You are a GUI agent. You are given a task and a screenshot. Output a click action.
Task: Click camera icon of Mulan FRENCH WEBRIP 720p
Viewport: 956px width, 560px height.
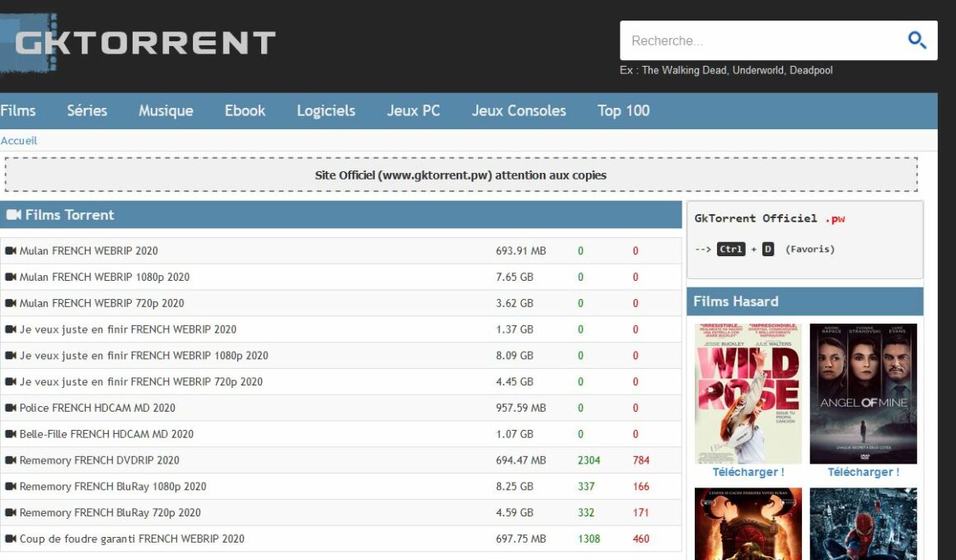(x=11, y=303)
